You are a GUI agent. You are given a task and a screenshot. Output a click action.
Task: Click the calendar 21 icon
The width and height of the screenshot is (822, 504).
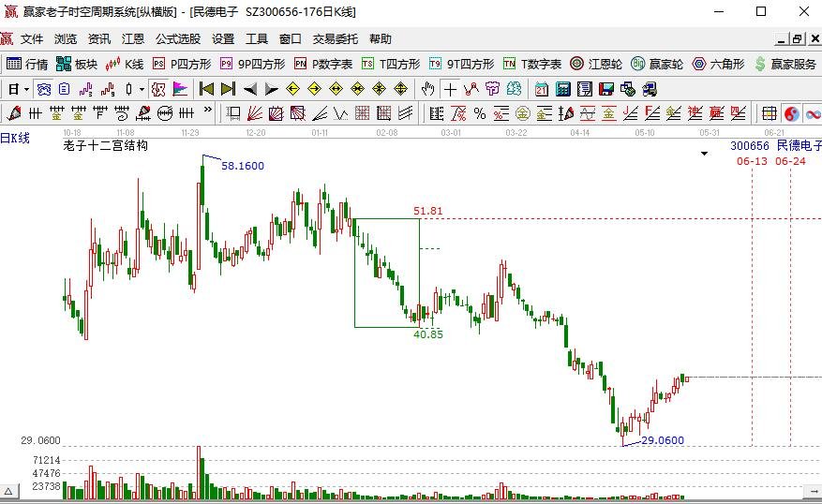(x=541, y=90)
